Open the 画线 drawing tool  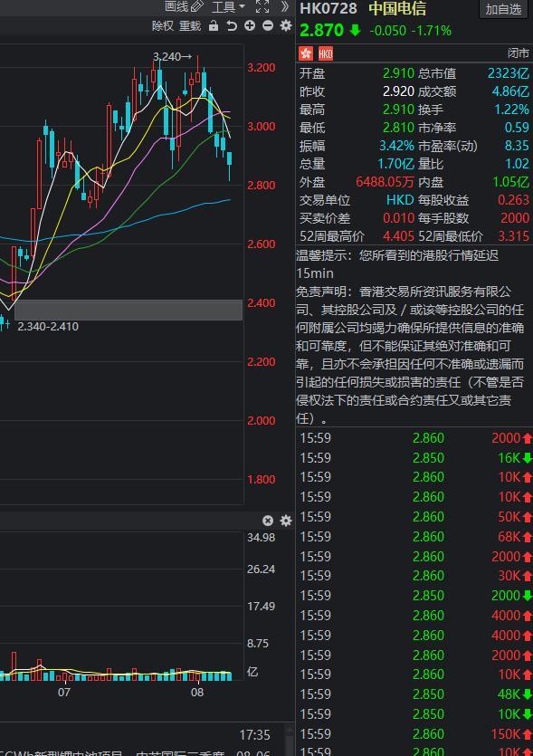pyautogui.click(x=184, y=6)
